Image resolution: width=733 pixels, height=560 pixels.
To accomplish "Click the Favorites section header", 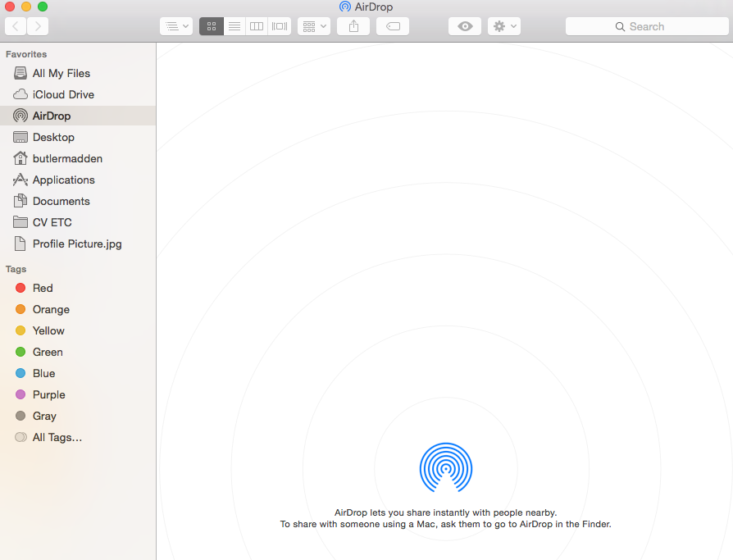I will point(26,54).
